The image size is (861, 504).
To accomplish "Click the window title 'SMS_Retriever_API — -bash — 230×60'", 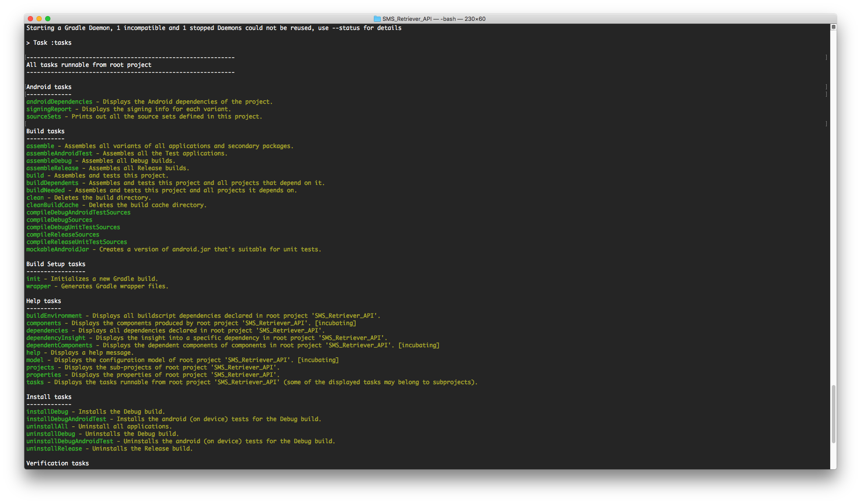I will pyautogui.click(x=434, y=19).
